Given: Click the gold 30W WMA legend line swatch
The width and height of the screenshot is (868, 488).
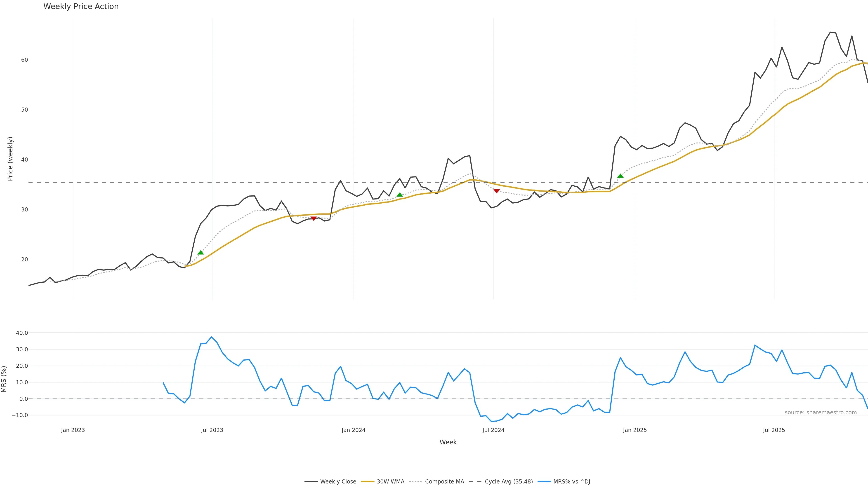Looking at the screenshot, I should coord(368,482).
